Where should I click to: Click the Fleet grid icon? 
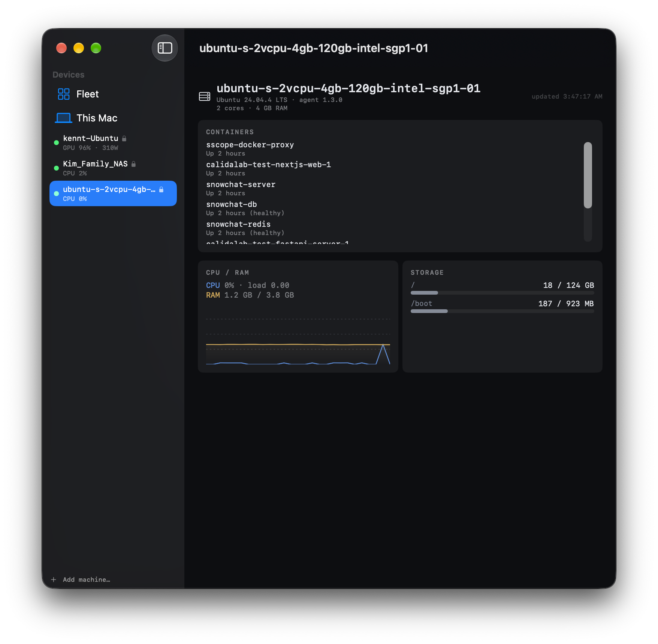pyautogui.click(x=64, y=94)
